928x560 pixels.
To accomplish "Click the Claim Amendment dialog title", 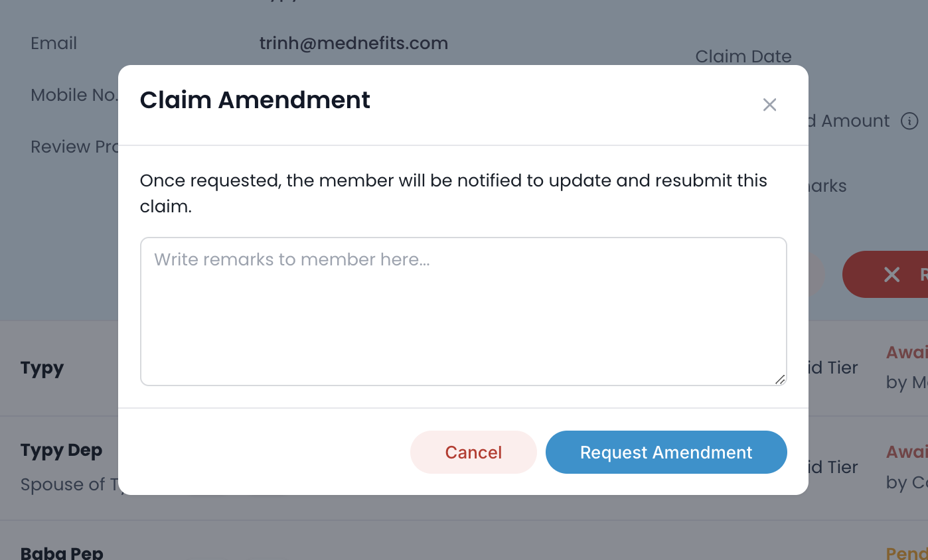I will (255, 100).
